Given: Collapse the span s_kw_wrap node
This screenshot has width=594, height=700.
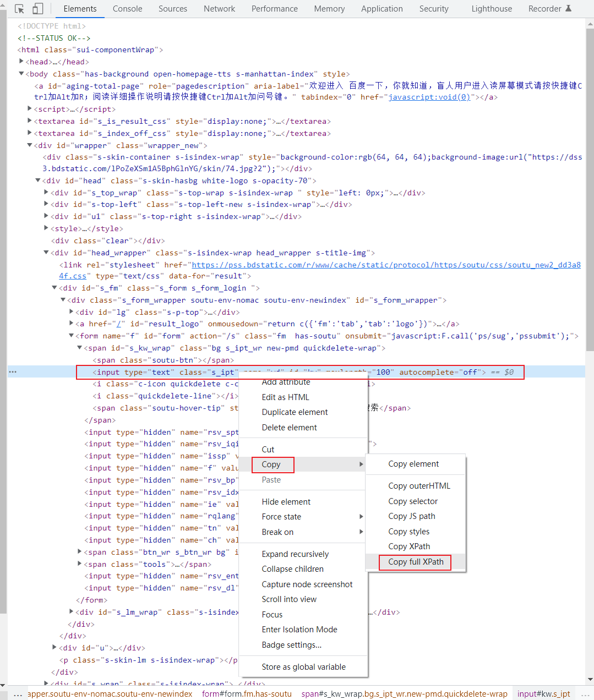Looking at the screenshot, I should [x=79, y=348].
